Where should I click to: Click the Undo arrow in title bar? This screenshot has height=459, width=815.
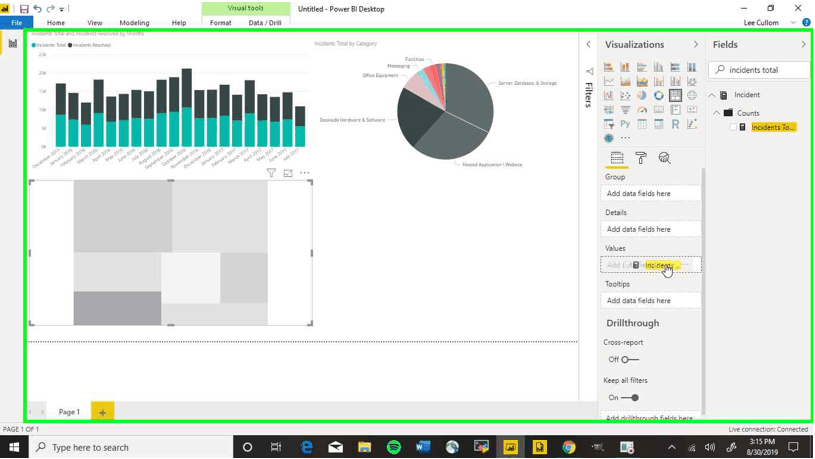pos(37,9)
